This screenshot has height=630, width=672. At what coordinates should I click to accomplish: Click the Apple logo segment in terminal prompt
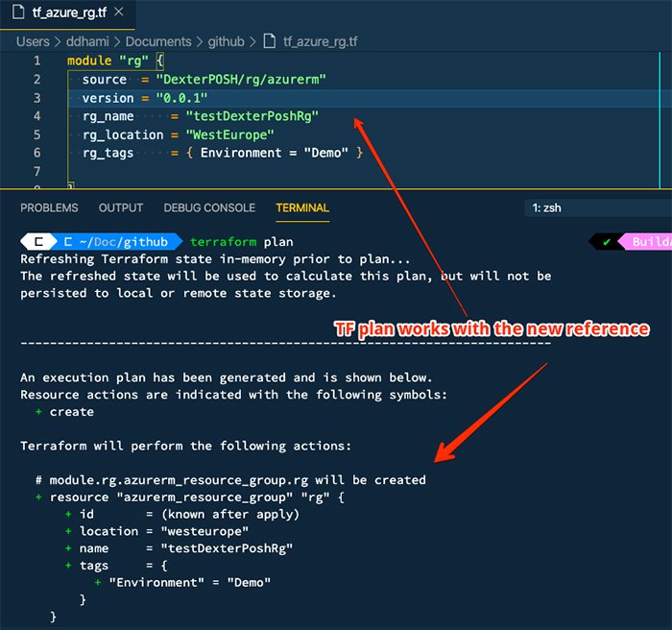tap(38, 242)
